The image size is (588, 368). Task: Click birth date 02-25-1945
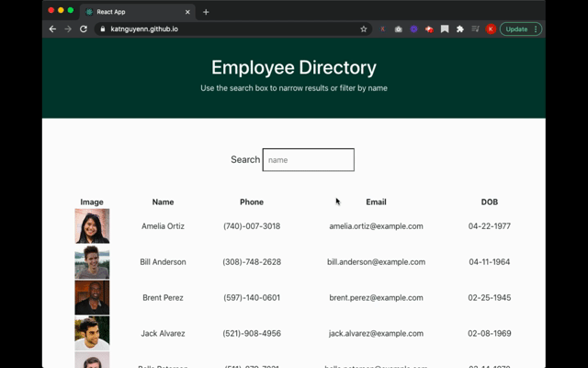click(490, 297)
